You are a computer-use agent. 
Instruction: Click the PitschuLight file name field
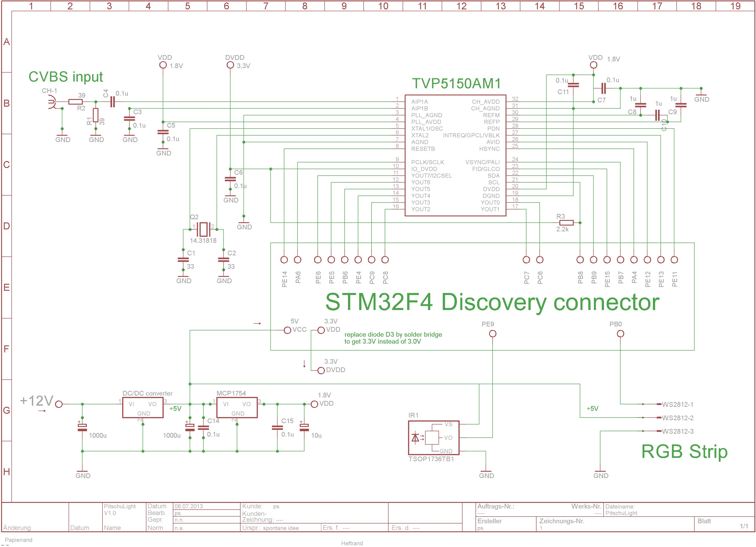tap(621, 513)
